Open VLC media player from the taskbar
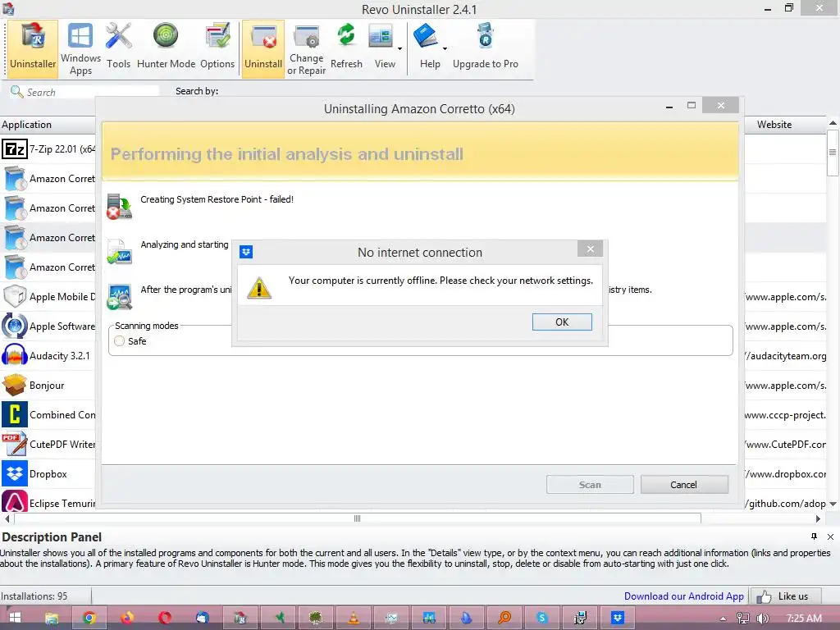The image size is (840, 630). point(354,618)
